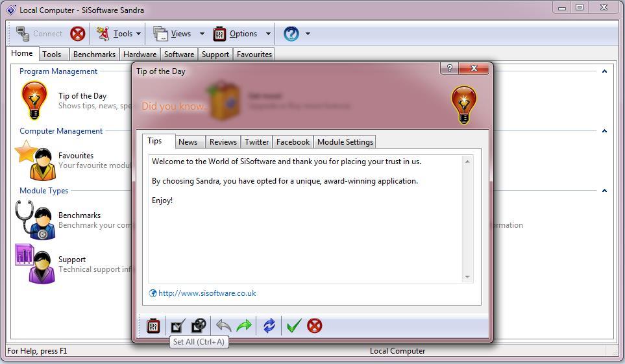625x364 pixels.
Task: Switch to the Benchmarks tab
Action: (x=95, y=55)
